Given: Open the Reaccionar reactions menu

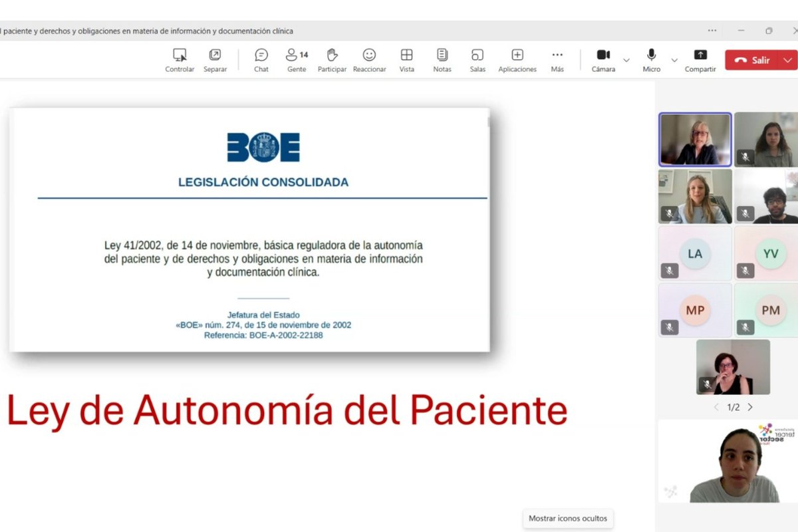Looking at the screenshot, I should [369, 59].
